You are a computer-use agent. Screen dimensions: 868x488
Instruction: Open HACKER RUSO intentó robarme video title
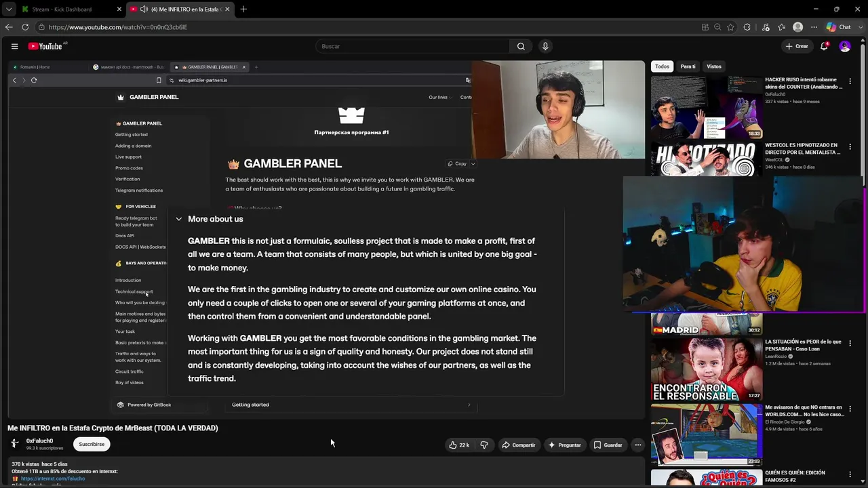click(x=804, y=83)
